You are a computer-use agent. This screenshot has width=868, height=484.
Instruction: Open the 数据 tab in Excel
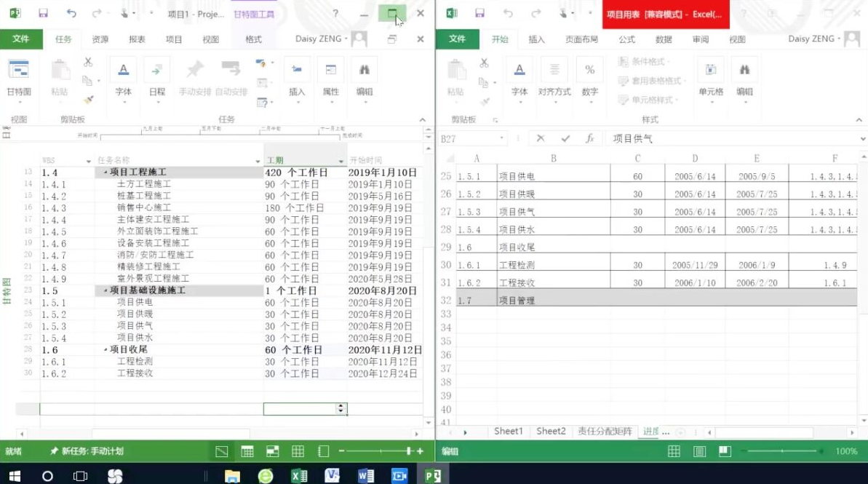click(x=664, y=39)
